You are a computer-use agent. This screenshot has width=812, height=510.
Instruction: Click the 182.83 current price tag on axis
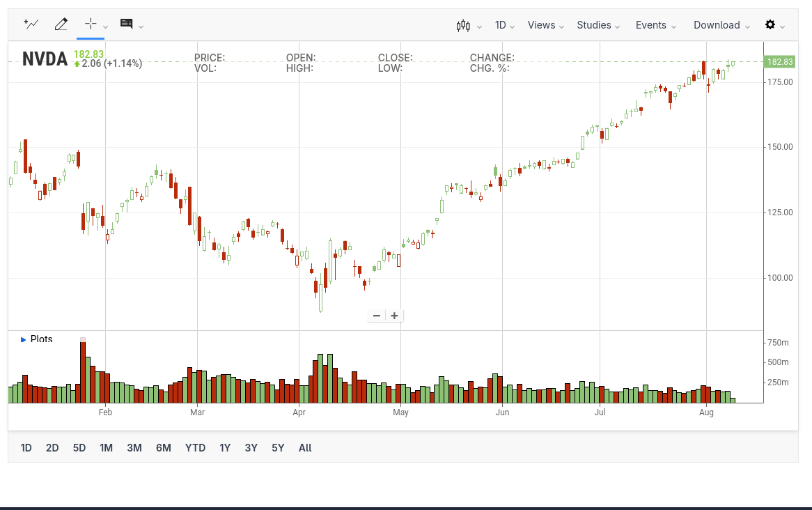pyautogui.click(x=780, y=62)
